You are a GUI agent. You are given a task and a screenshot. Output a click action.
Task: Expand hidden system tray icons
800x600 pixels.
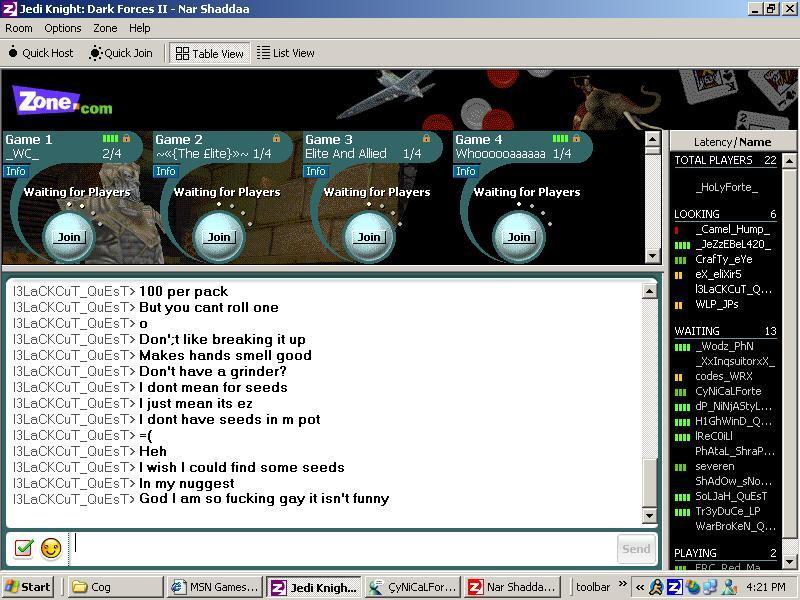(640, 587)
